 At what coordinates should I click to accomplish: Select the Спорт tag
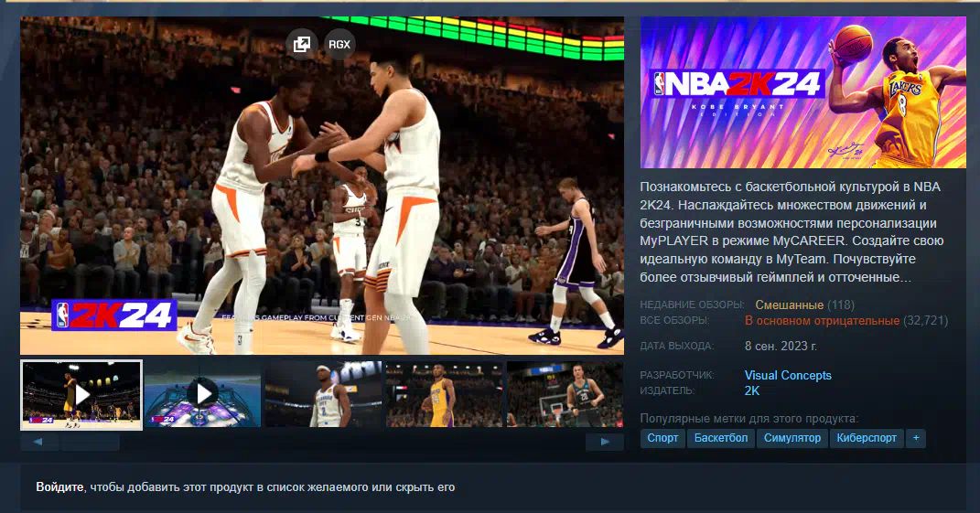(662, 438)
